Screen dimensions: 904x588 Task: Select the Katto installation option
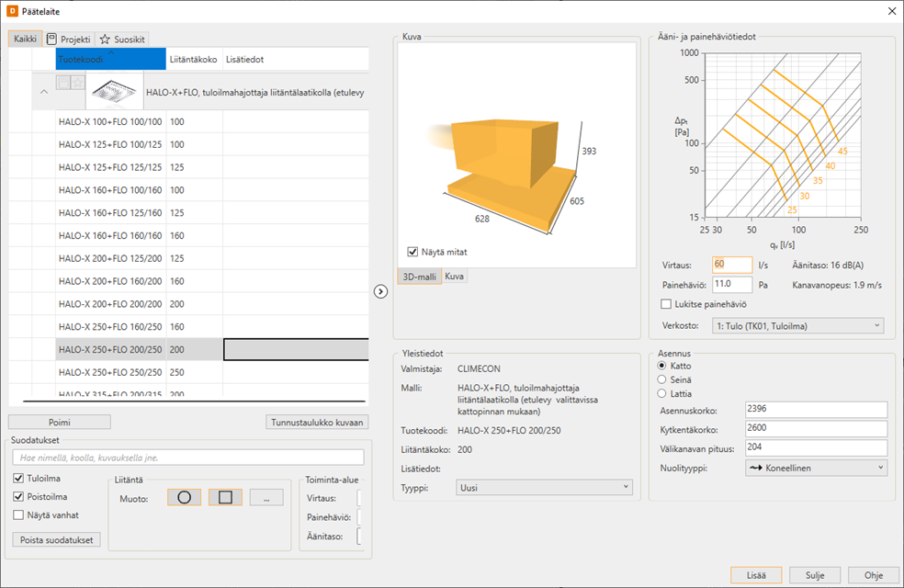click(661, 366)
